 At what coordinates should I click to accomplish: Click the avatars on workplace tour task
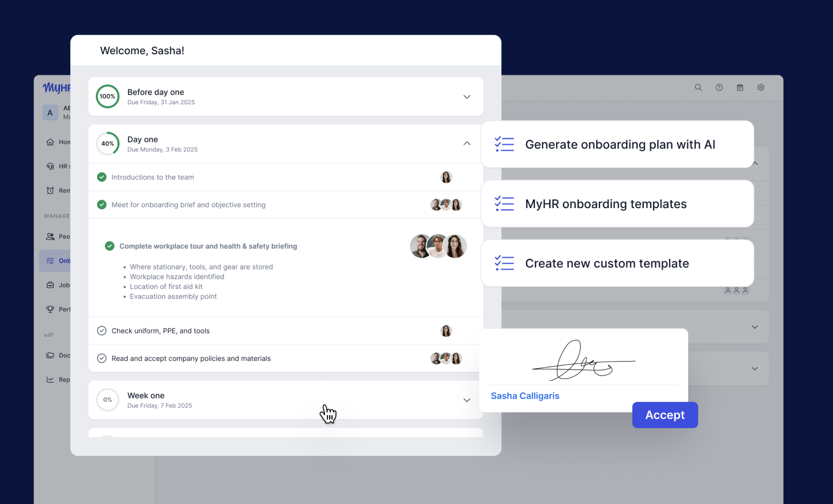(x=438, y=246)
